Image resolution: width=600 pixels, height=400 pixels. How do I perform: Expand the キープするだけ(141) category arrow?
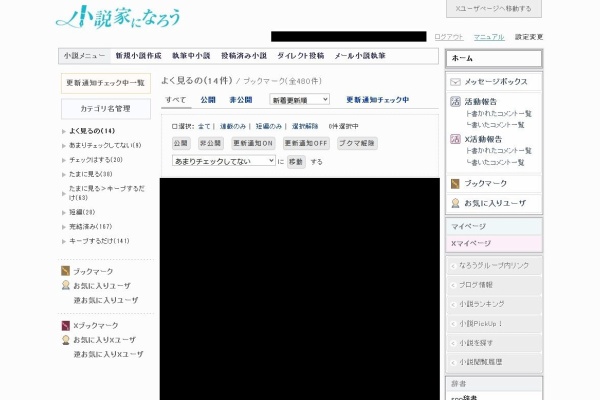coord(64,242)
